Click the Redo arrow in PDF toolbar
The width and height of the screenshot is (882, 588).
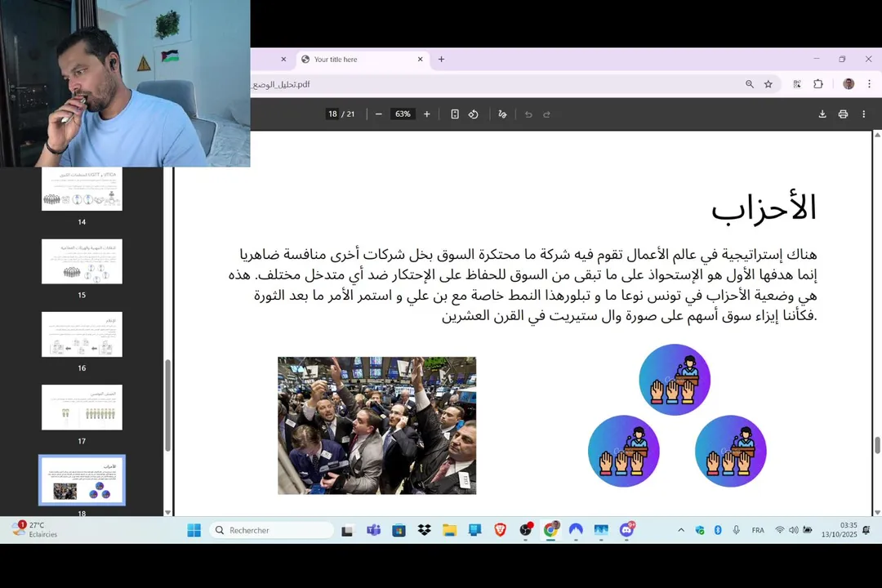[x=546, y=114]
